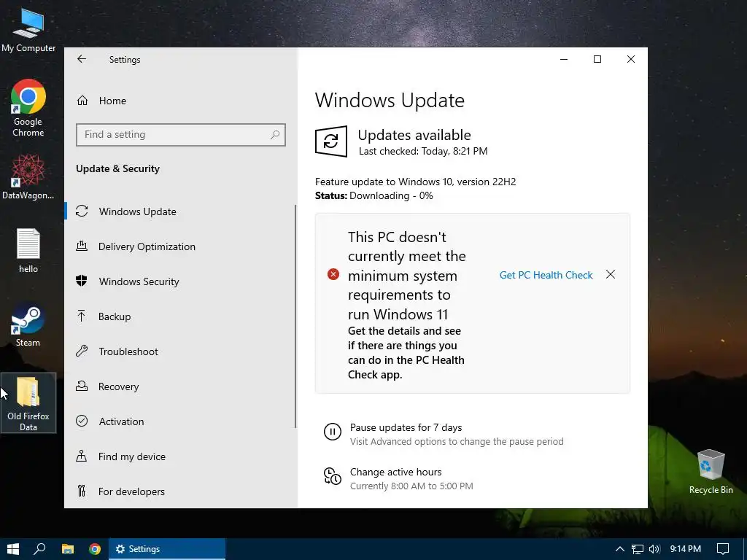
Task: Select Windows Update in the sidebar
Action: pyautogui.click(x=137, y=211)
